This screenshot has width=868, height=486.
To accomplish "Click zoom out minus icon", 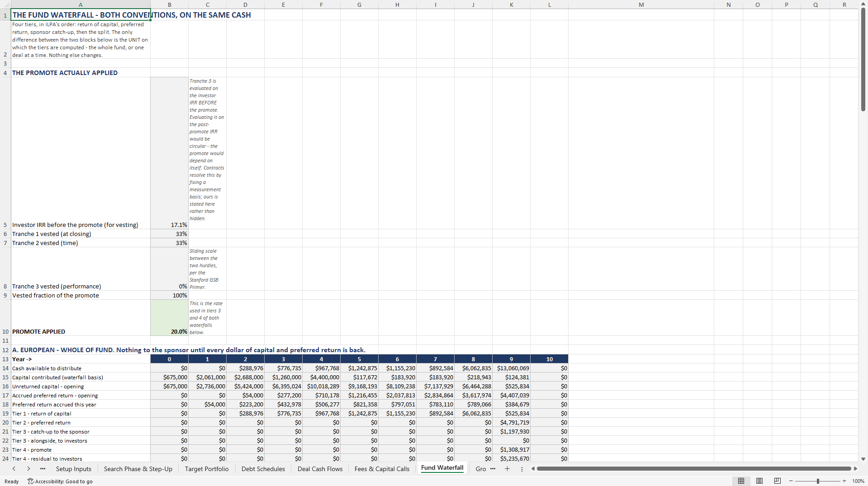I will (791, 481).
